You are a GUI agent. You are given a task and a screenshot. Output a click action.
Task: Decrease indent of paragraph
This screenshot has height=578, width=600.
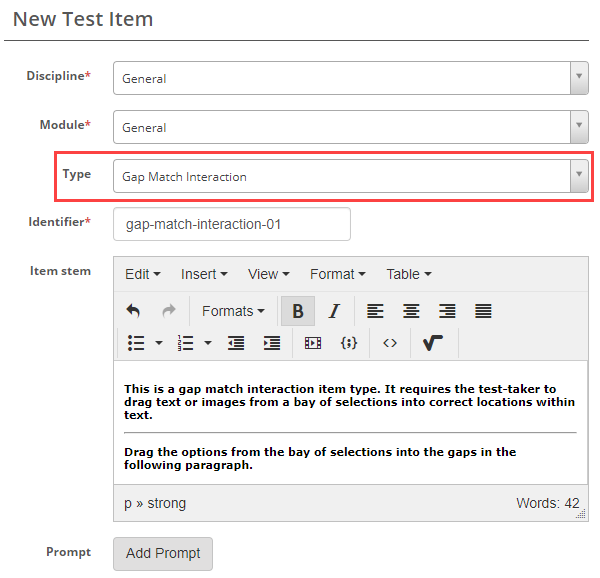click(x=236, y=343)
